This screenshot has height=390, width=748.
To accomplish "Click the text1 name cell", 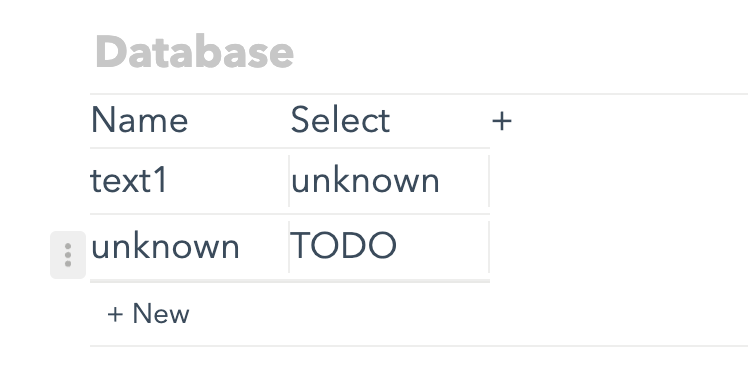I will [189, 181].
